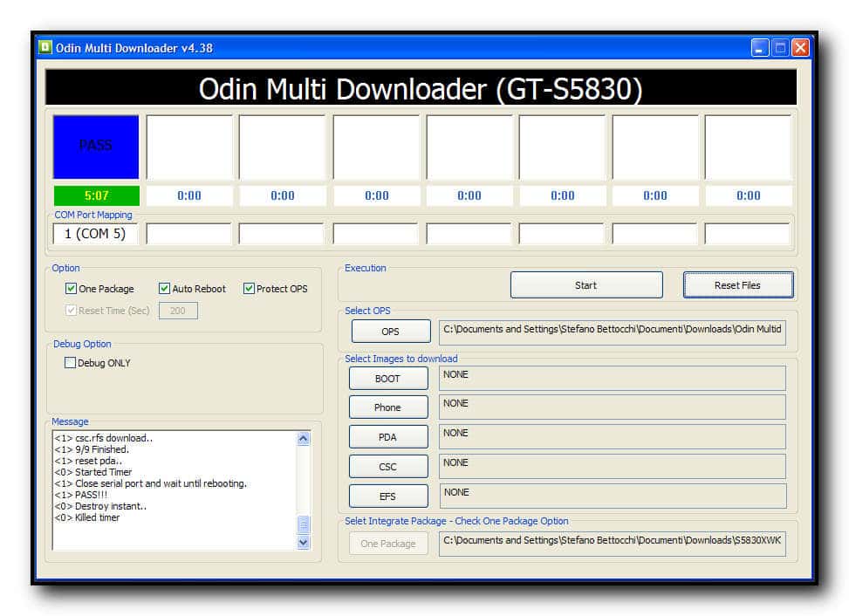This screenshot has height=616, width=849.
Task: Click the Odin app icon in title bar
Action: [x=46, y=47]
